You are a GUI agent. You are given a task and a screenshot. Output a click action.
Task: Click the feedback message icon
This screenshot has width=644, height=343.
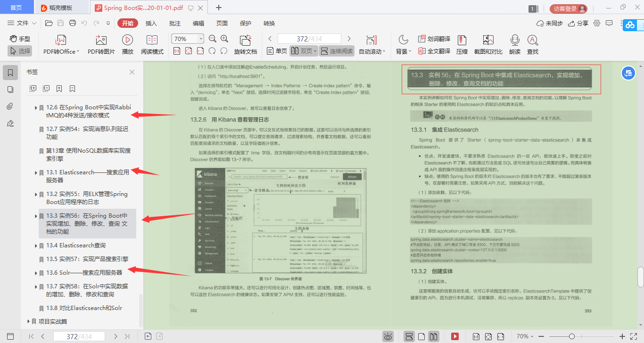point(610,23)
